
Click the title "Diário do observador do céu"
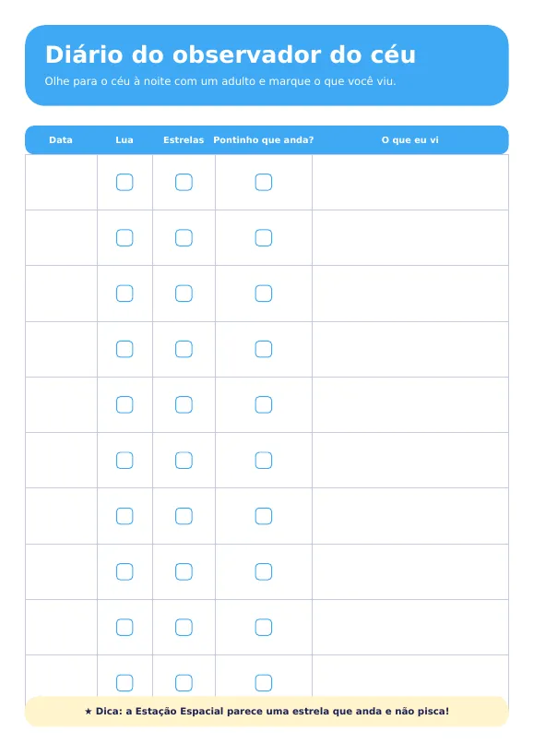click(231, 54)
